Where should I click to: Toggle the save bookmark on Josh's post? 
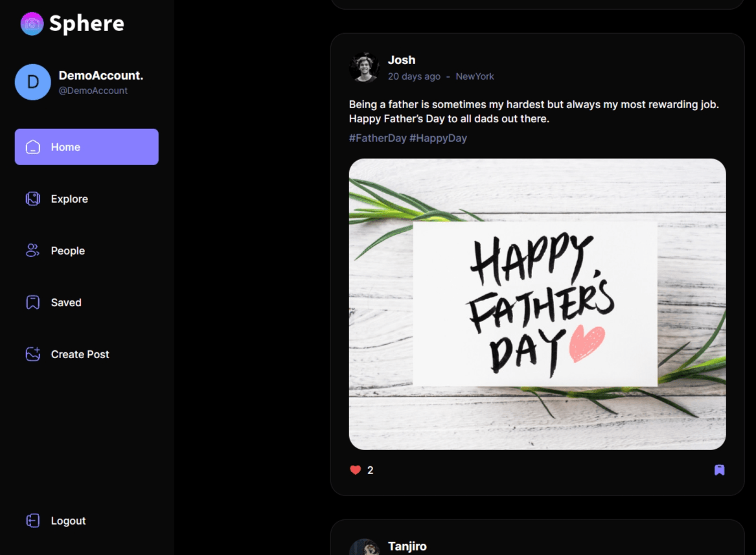719,470
